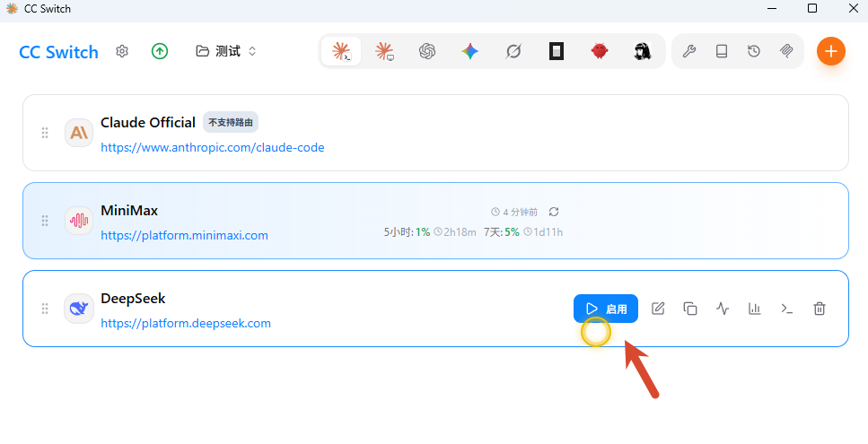Screen dimensions: 868x444
Task: Open DeepSeek usage chart icon
Action: click(755, 309)
